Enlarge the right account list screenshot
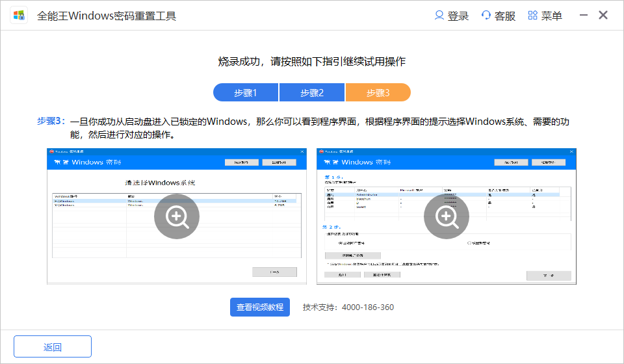 pos(447,216)
